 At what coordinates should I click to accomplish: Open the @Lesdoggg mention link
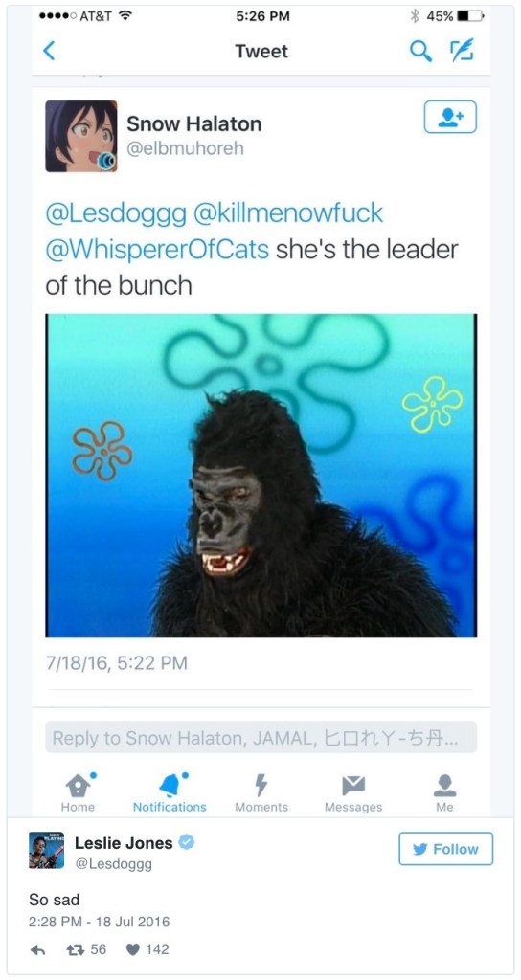point(116,214)
